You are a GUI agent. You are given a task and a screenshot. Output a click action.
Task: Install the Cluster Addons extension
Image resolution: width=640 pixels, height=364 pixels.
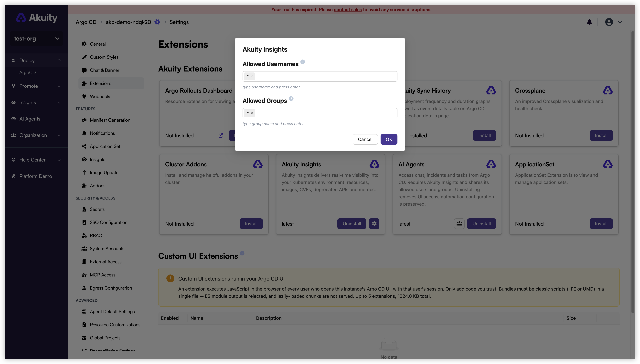tap(251, 224)
